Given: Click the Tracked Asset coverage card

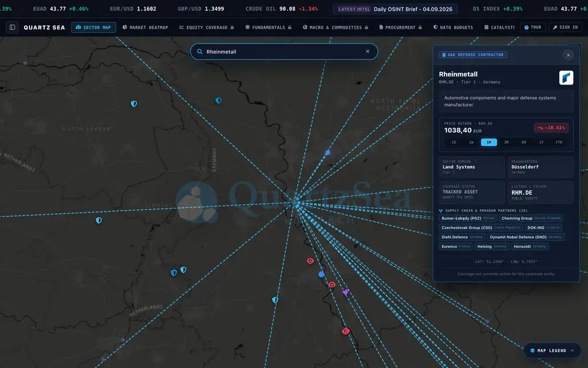Looking at the screenshot, I should tap(472, 192).
